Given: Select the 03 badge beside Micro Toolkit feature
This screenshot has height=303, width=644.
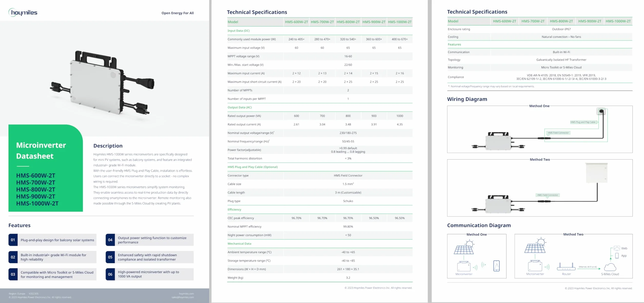Looking at the screenshot, I should point(13,274).
